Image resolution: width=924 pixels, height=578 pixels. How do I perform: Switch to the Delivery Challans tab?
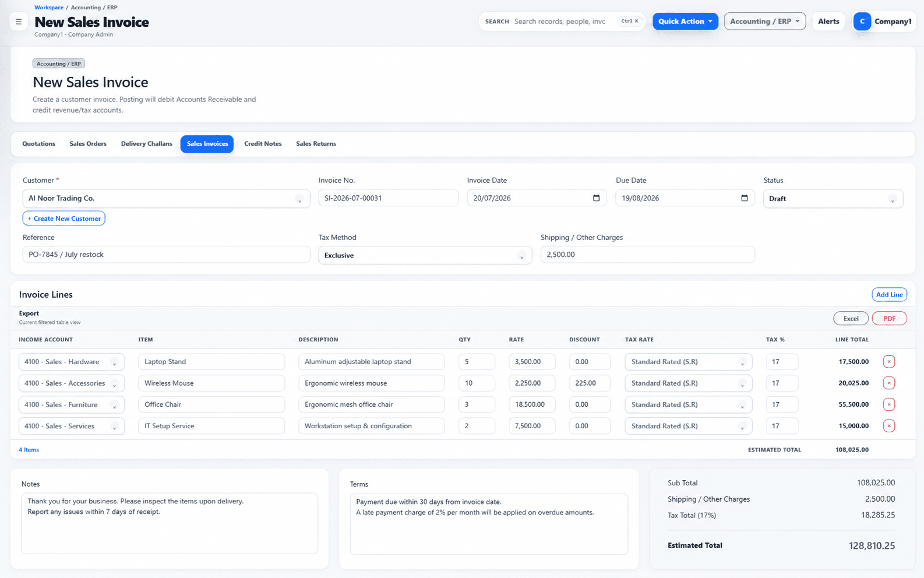click(147, 144)
